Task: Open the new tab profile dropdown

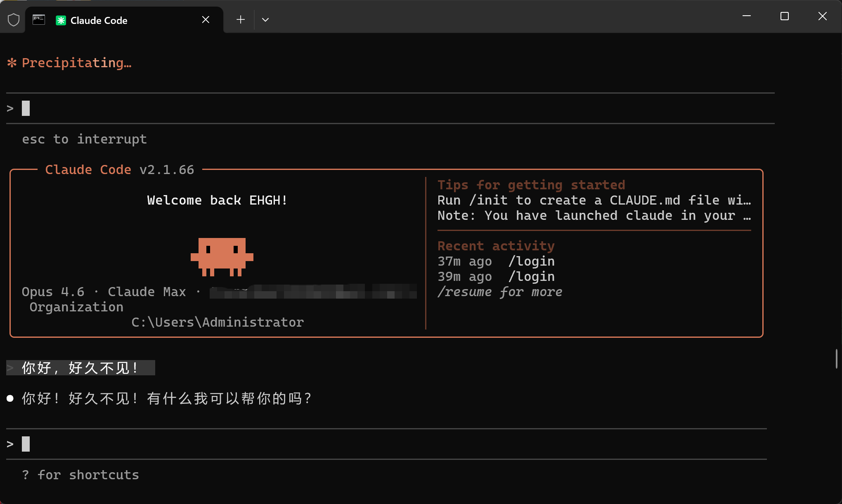Action: pos(265,20)
